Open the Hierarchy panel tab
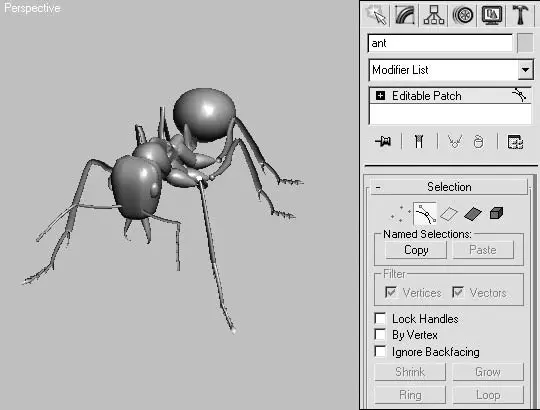Screen dimensions: 540x410 [434, 14]
